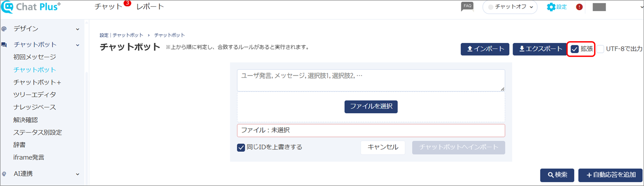
Task: Click the ユーザ発言 text input area
Action: 371,80
